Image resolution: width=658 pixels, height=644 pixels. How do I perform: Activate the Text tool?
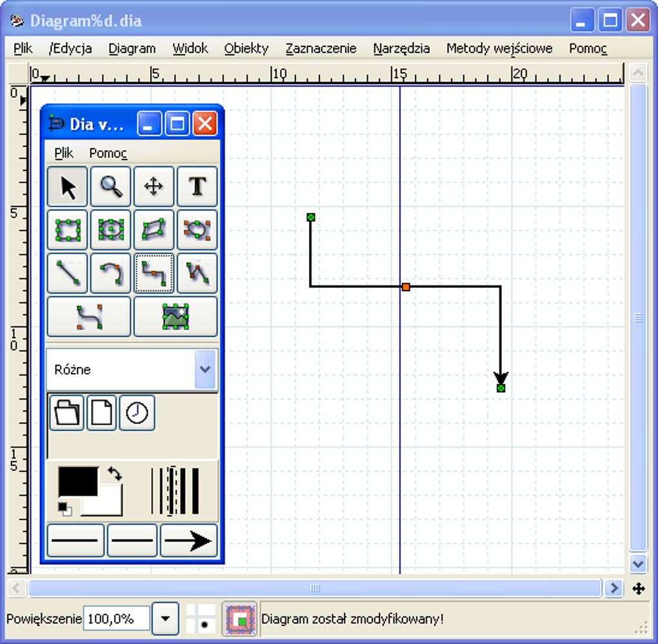pyautogui.click(x=197, y=186)
